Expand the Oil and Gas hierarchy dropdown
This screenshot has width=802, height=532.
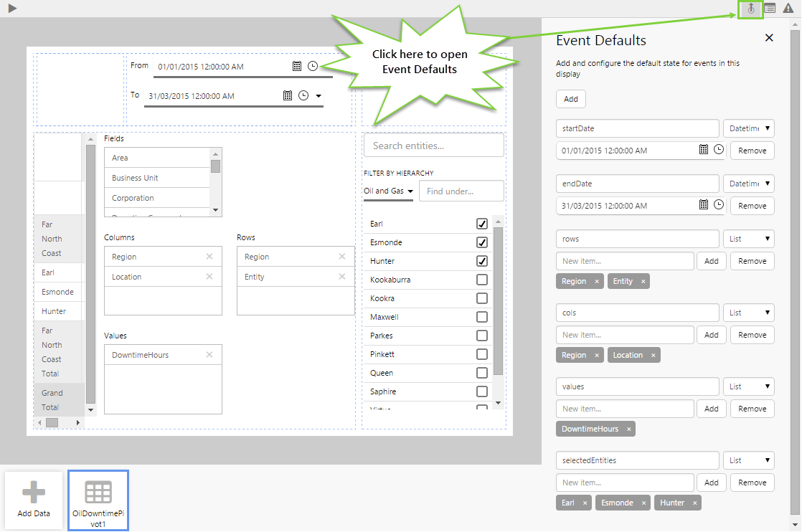(389, 191)
